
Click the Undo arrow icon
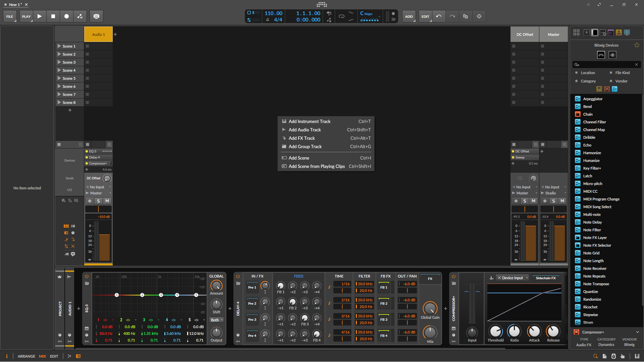439,16
